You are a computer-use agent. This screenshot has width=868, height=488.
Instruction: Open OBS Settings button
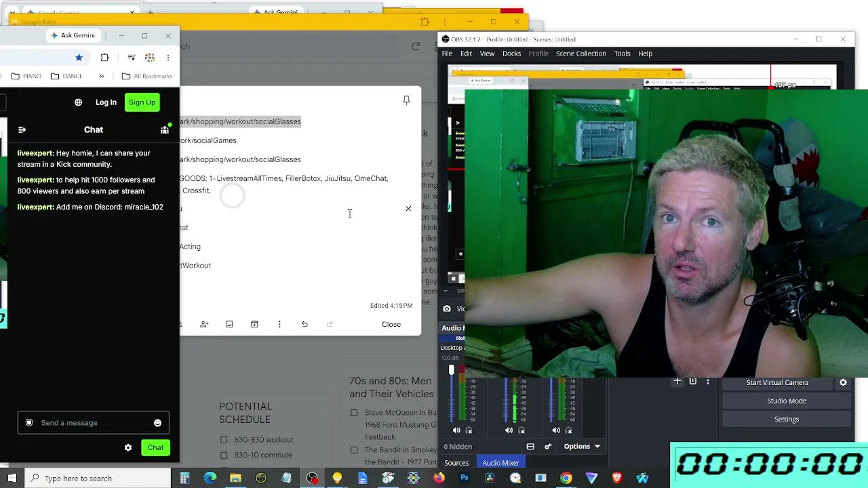[x=787, y=419]
